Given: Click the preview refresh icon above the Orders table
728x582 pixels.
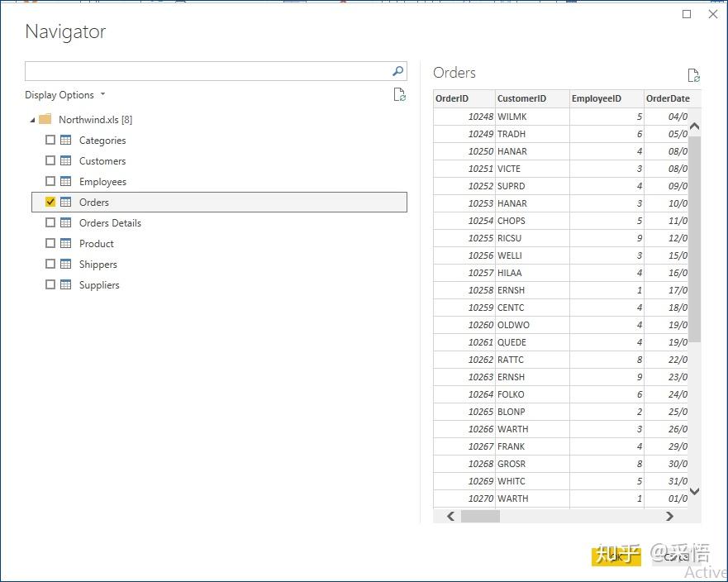Looking at the screenshot, I should (x=694, y=76).
